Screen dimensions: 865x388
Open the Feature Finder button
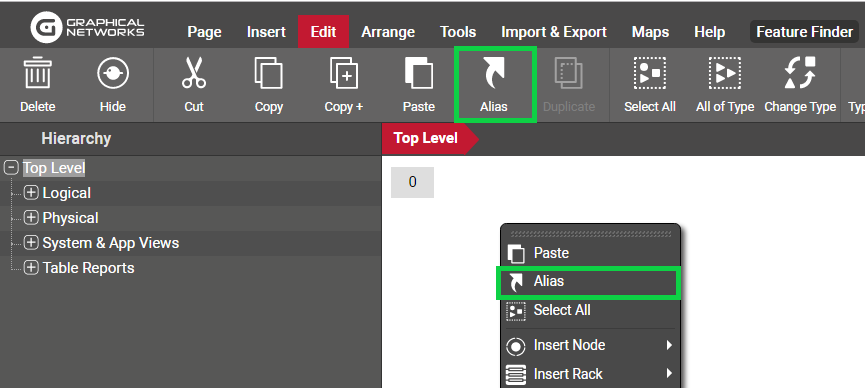pos(804,32)
